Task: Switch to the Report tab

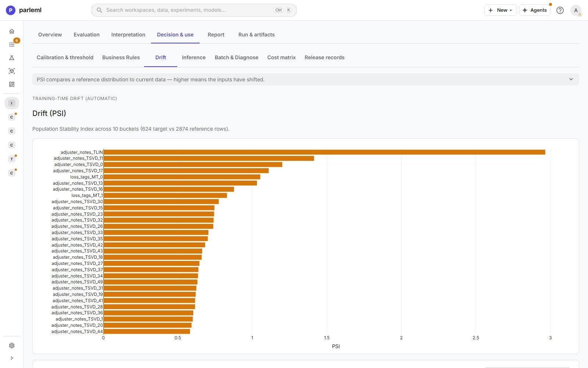Action: pyautogui.click(x=216, y=35)
